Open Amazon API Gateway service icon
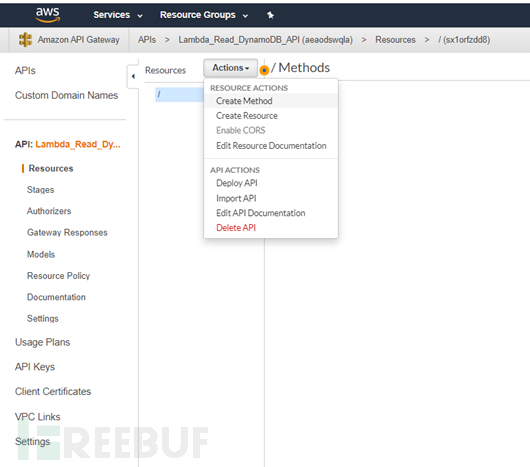The width and height of the screenshot is (530, 467). pos(25,40)
